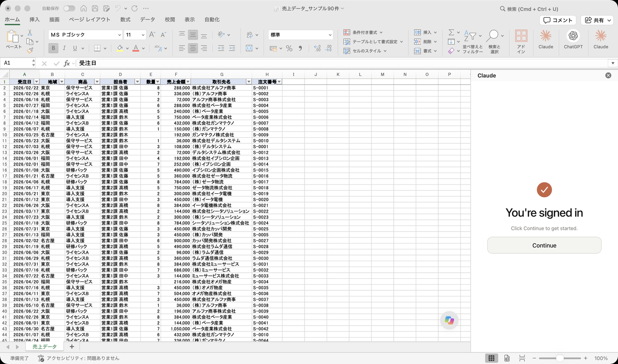The image size is (618, 364).
Task: Select the percent style icon
Action: [289, 49]
